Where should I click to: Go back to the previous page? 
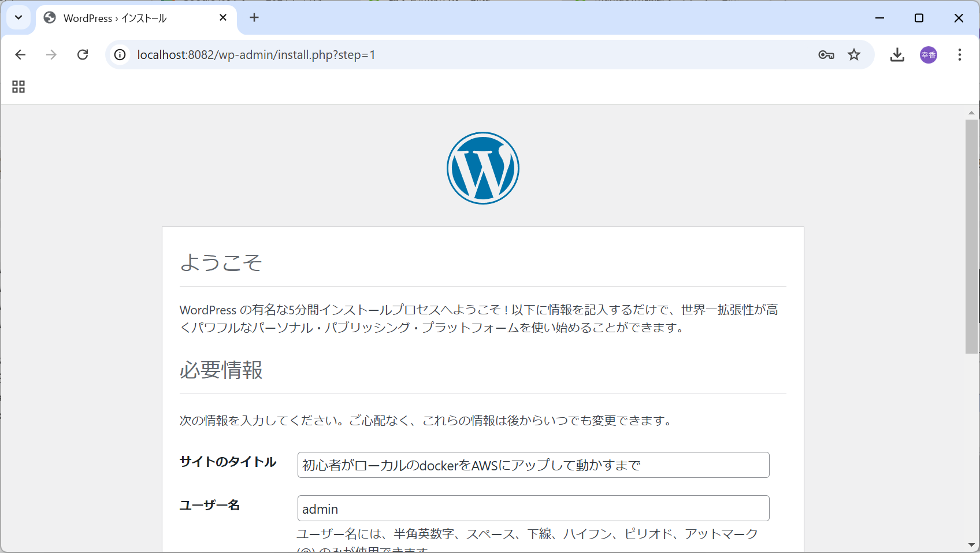tap(21, 55)
